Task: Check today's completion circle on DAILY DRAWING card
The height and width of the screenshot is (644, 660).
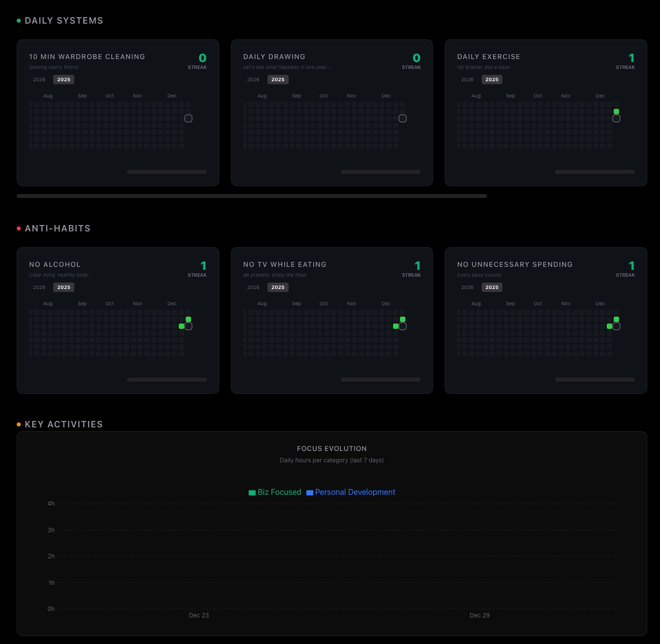Action: click(402, 118)
